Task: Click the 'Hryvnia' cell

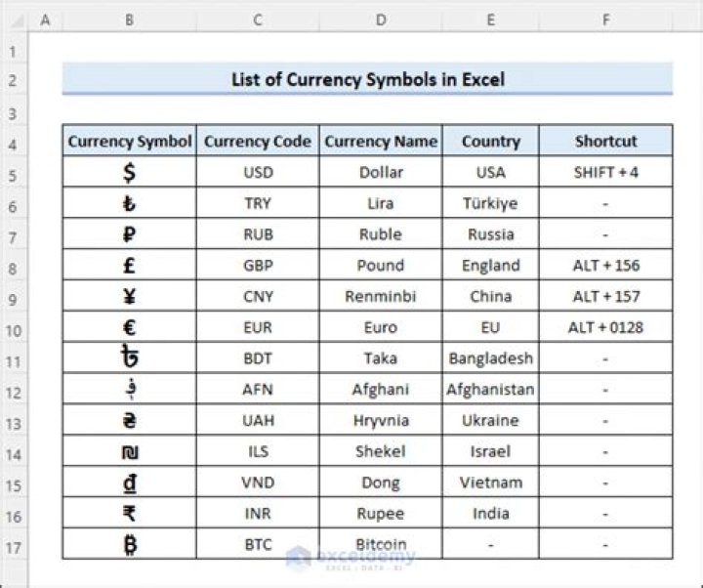Action: [x=380, y=420]
